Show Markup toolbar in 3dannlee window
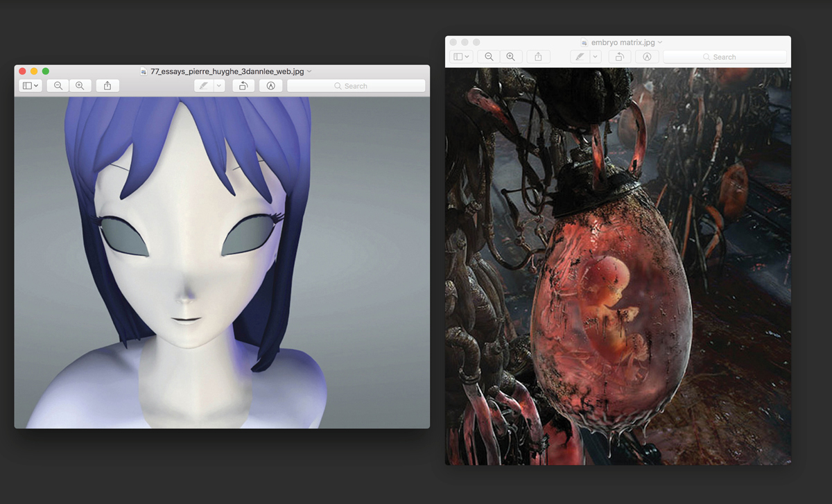Viewport: 832px width, 504px height. pos(270,86)
